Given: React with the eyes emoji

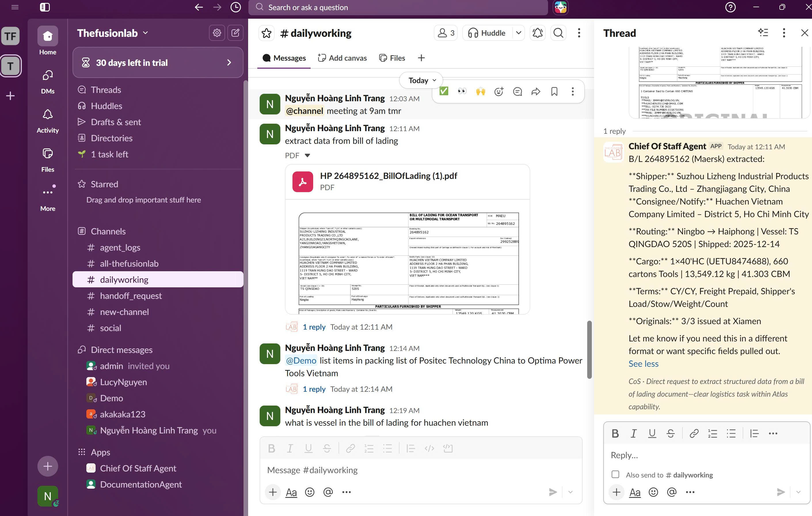Looking at the screenshot, I should pyautogui.click(x=462, y=91).
